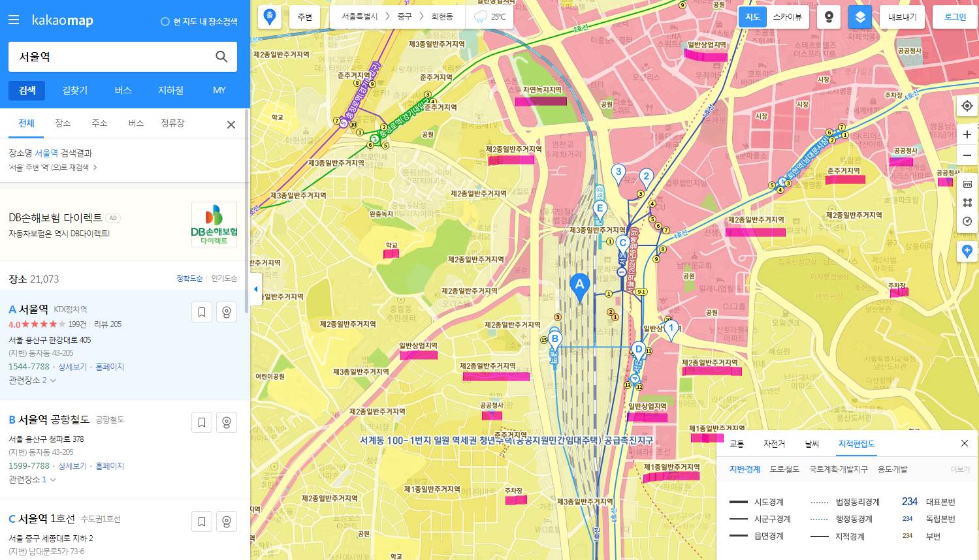Open the hamburger menu next to kakaomap
The width and height of the screenshot is (979, 560).
tap(14, 20)
